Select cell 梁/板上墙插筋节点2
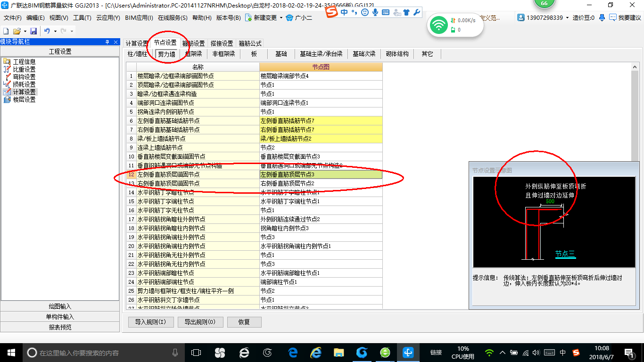This screenshot has width=644, height=362. pyautogui.click(x=321, y=139)
